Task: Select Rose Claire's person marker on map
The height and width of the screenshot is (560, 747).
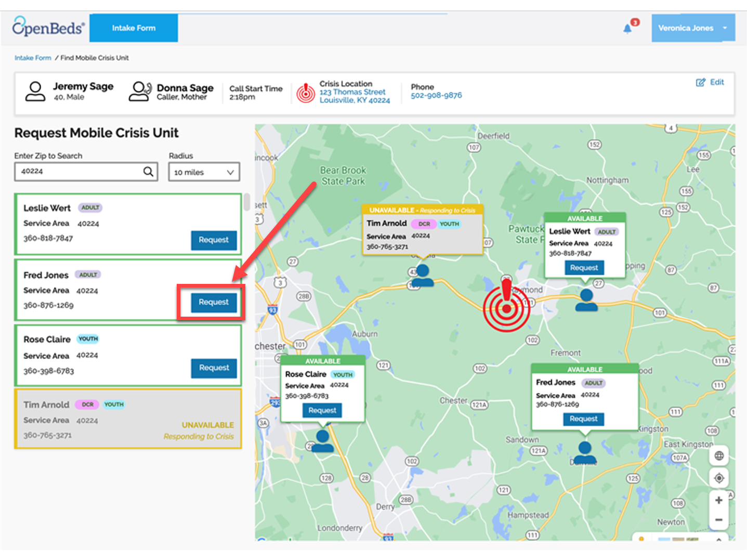Action: 322,440
